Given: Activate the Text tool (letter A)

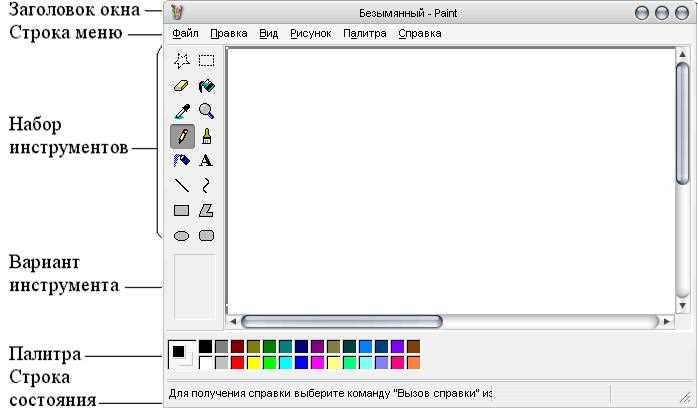Looking at the screenshot, I should coord(206,161).
